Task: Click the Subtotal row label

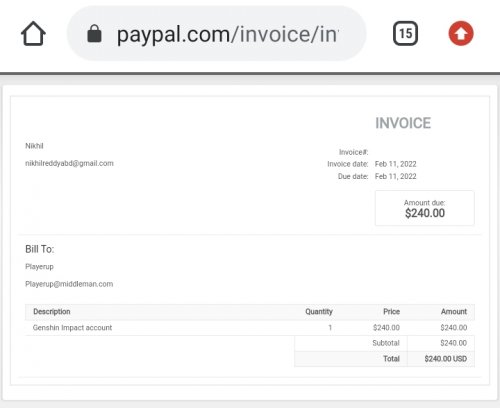Action: [x=386, y=343]
